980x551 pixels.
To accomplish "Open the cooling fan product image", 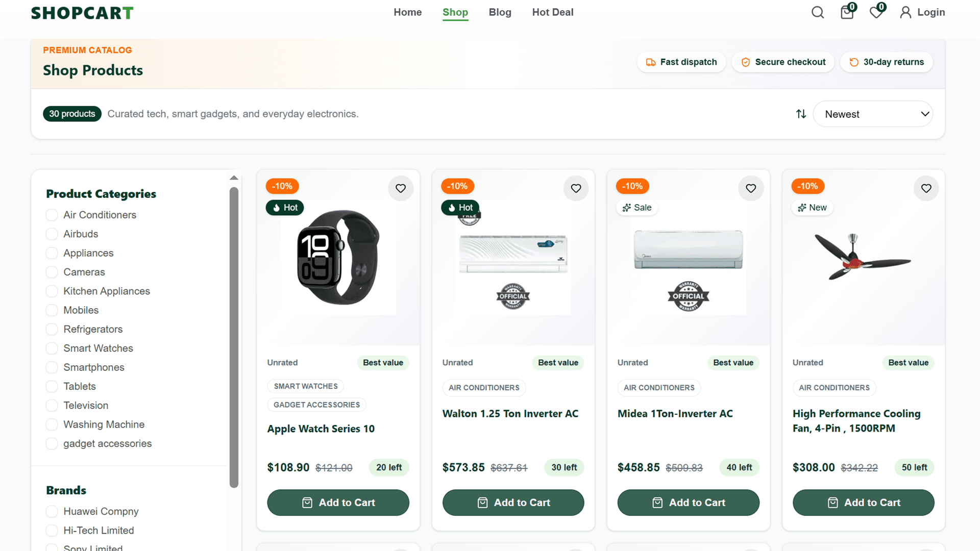I will click(863, 258).
